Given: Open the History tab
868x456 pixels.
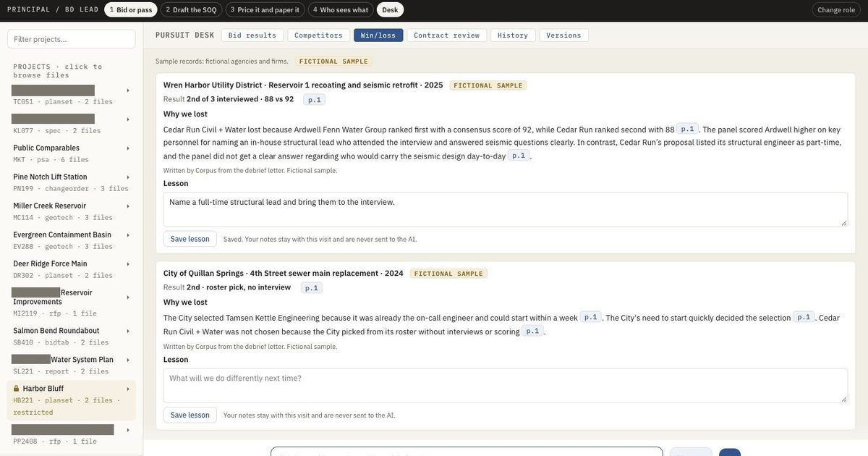Looking at the screenshot, I should 513,35.
